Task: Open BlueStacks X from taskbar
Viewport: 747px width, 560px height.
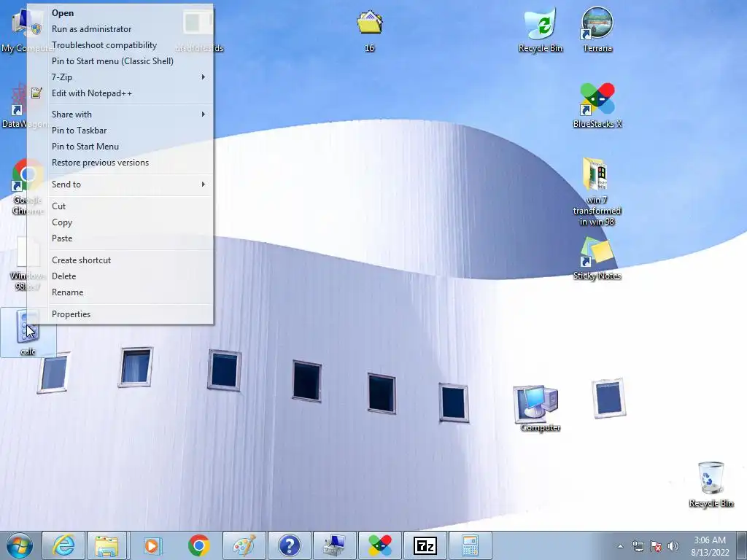Action: click(379, 545)
